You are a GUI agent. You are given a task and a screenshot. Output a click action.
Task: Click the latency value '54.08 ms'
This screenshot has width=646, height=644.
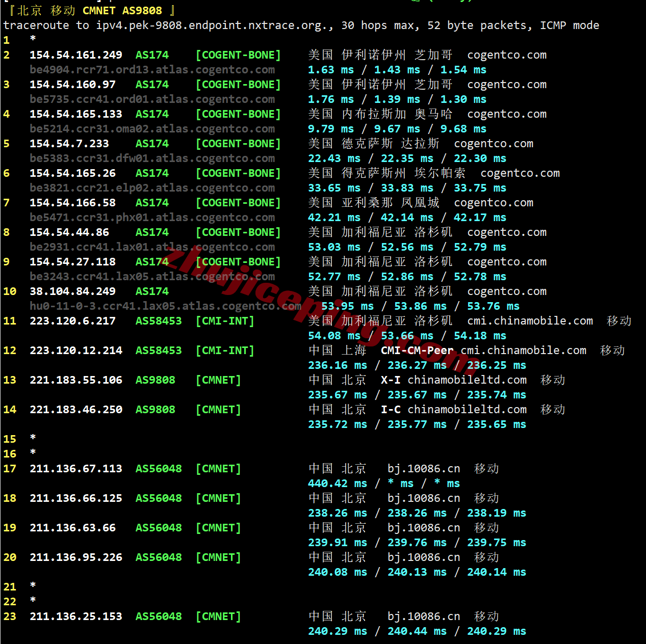(x=334, y=336)
